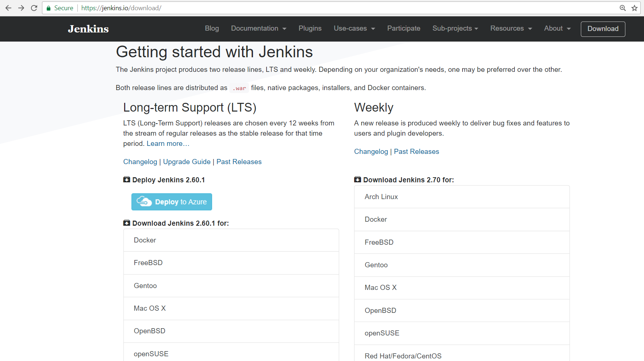Viewport: 644px width, 361px height.
Task: Reload the page with the refresh icon
Action: click(34, 8)
